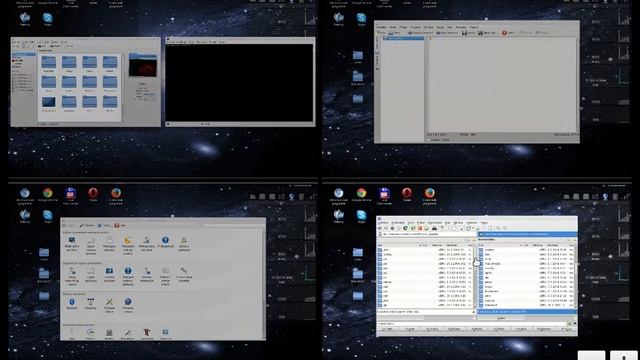
Task: Click the right file panel's vertical scrollbar
Action: [575, 276]
